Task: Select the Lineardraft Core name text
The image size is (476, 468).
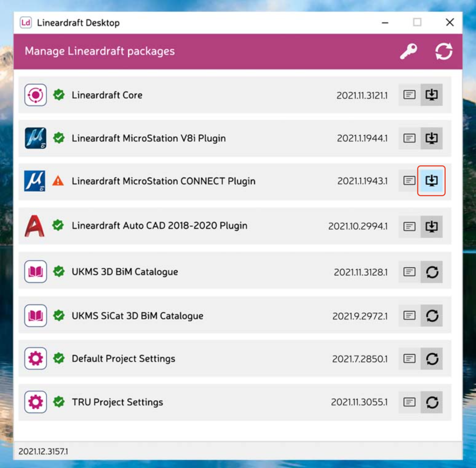Action: (x=107, y=95)
